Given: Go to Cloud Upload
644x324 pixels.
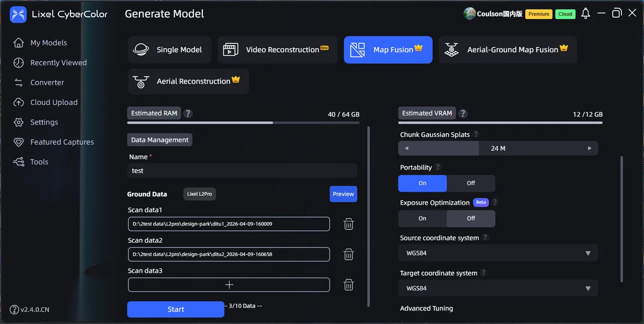Looking at the screenshot, I should [x=45, y=102].
